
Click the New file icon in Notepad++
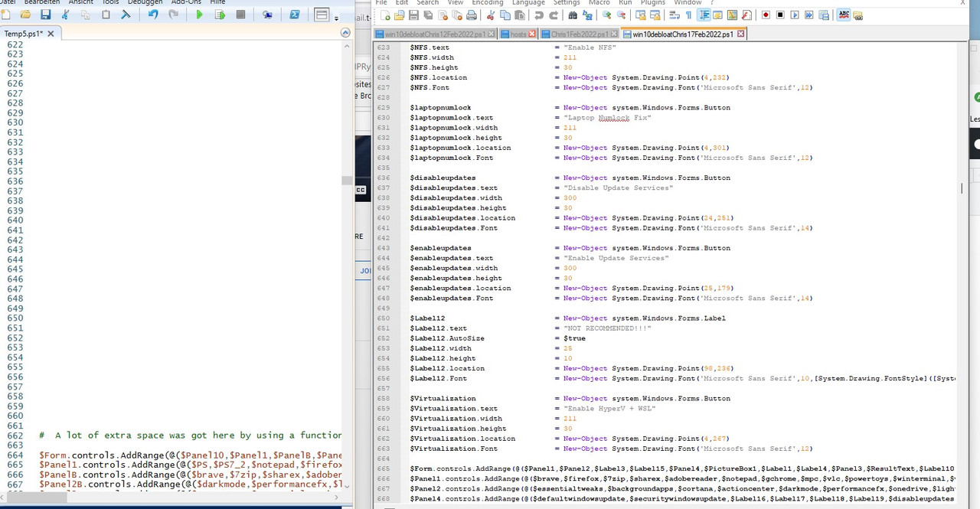(385, 15)
